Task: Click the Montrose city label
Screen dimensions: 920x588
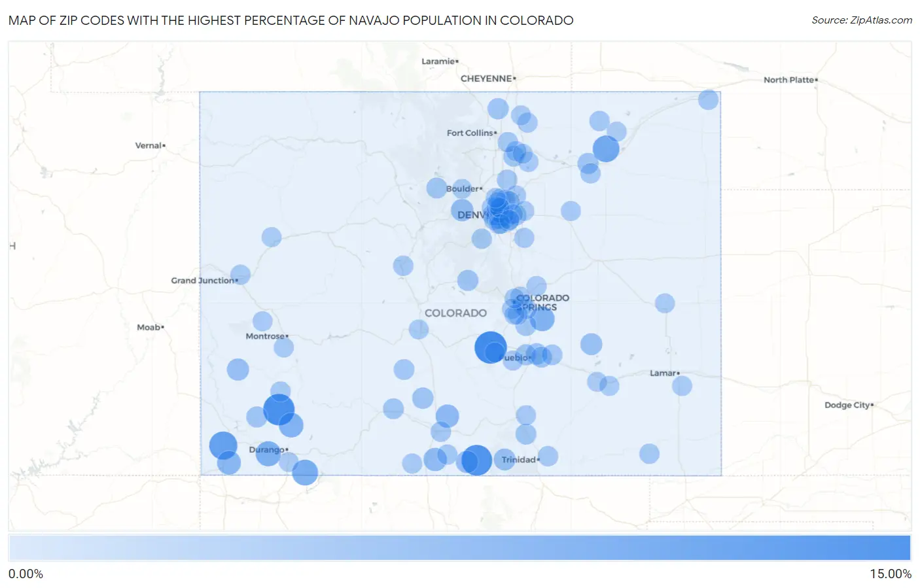Action: 266,336
